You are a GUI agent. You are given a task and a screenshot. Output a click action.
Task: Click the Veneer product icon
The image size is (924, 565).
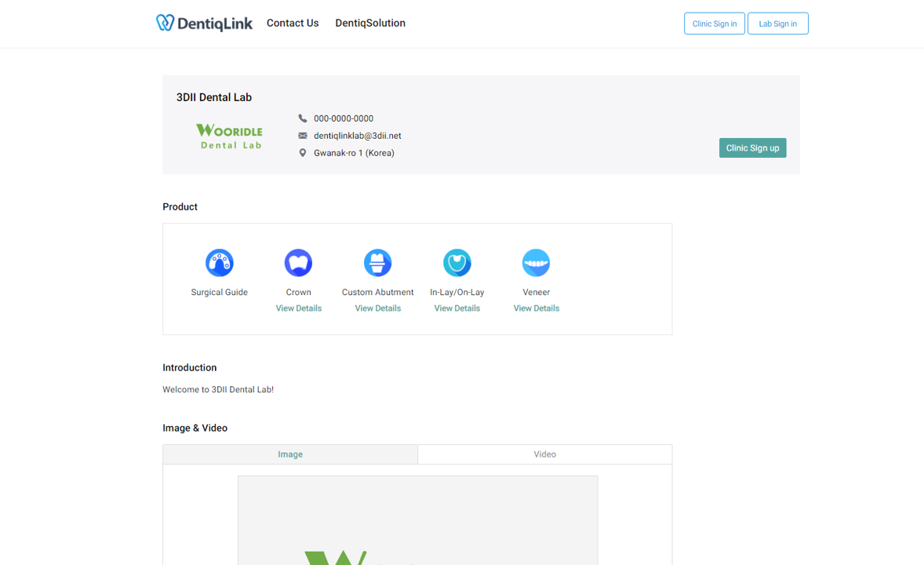tap(536, 262)
